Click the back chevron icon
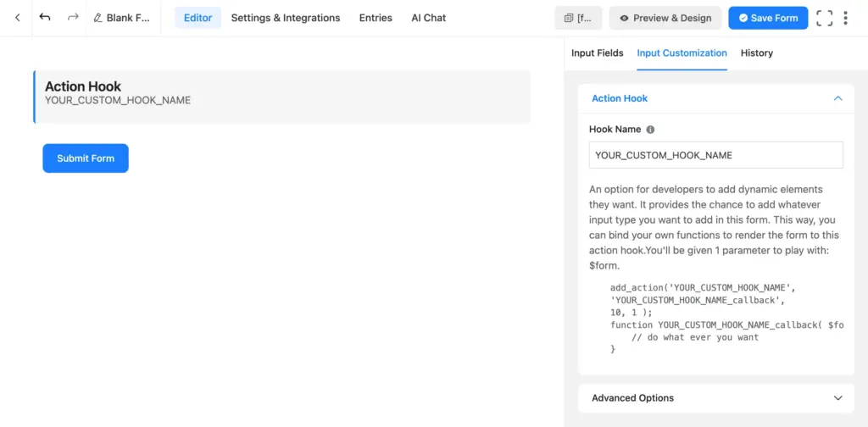Image resolution: width=868 pixels, height=427 pixels. click(x=17, y=18)
